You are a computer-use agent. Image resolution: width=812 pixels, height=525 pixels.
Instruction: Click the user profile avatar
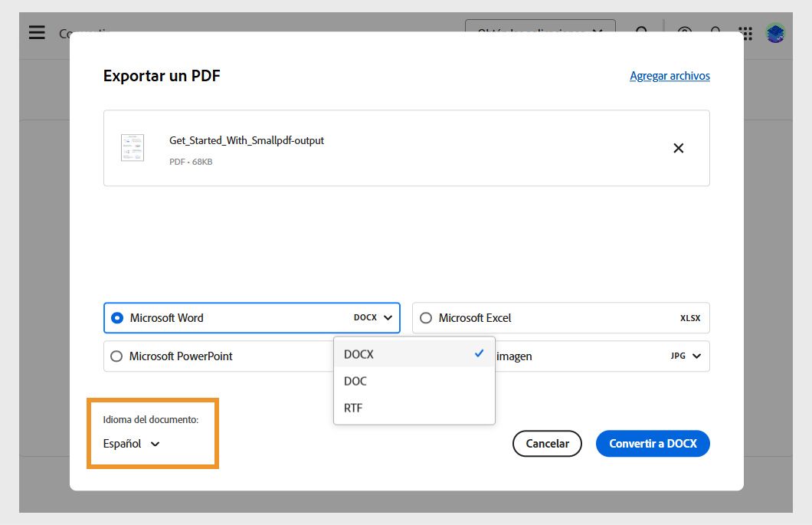774,33
